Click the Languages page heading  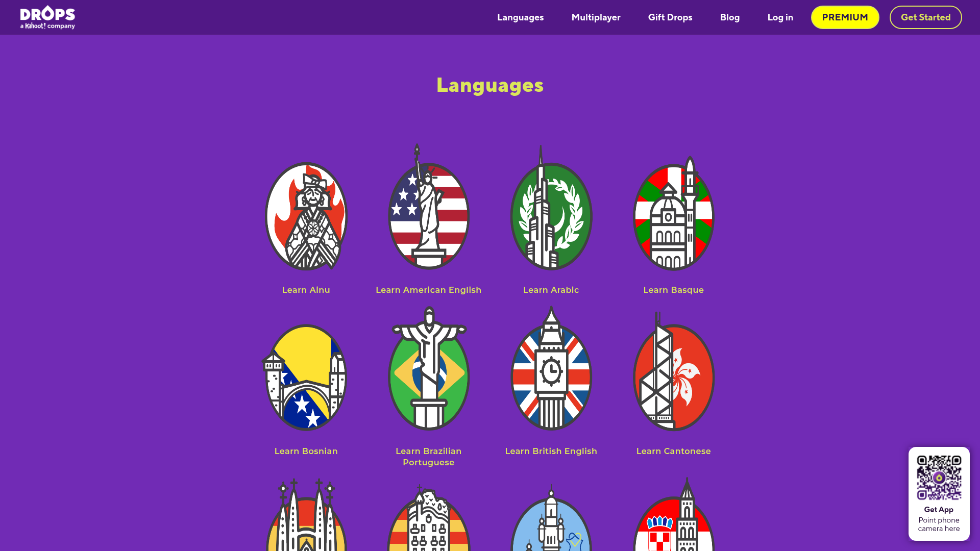tap(490, 85)
